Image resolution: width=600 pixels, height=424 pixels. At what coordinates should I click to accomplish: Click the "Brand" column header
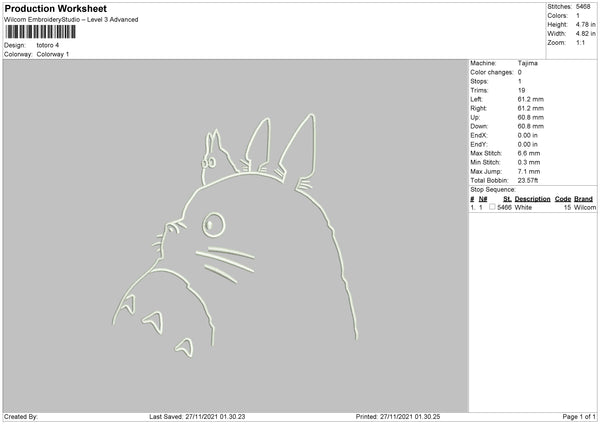point(584,199)
